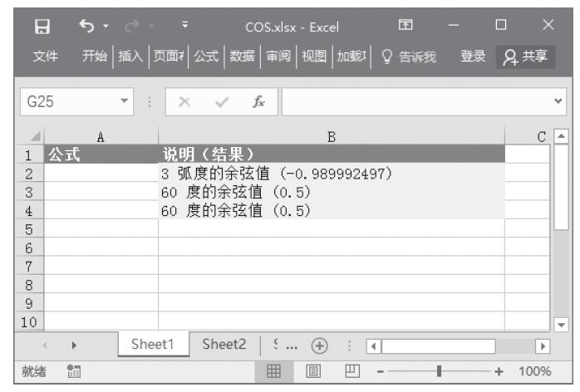
Task: Click the 100% zoom level button
Action: tap(536, 371)
